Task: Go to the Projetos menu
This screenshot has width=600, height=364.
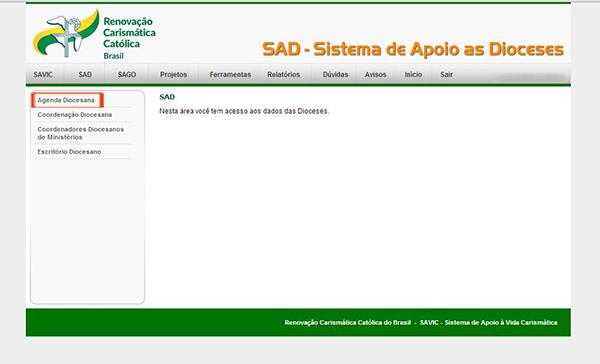Action: [173, 75]
